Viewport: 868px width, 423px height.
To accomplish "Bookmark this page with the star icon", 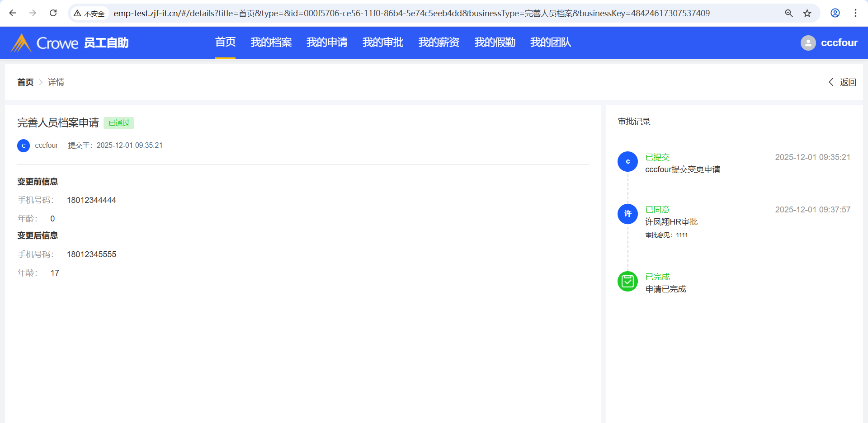I will (807, 13).
